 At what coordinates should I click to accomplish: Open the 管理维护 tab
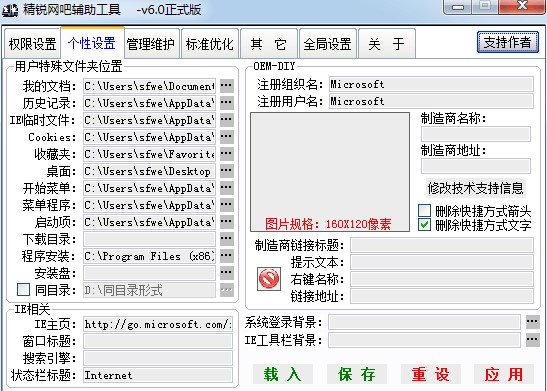pos(151,44)
